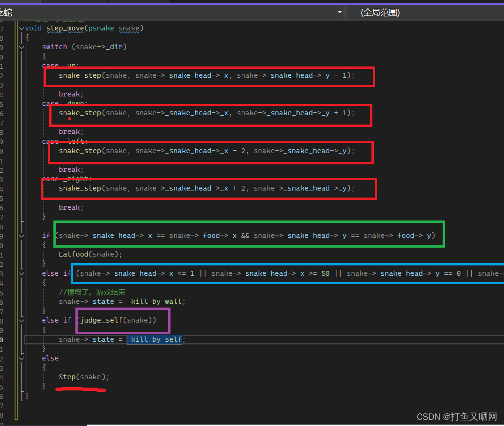Image resolution: width=504 pixels, height=426 pixels.
Task: Collapse the switch (snake->_dir) block
Action: [22, 47]
